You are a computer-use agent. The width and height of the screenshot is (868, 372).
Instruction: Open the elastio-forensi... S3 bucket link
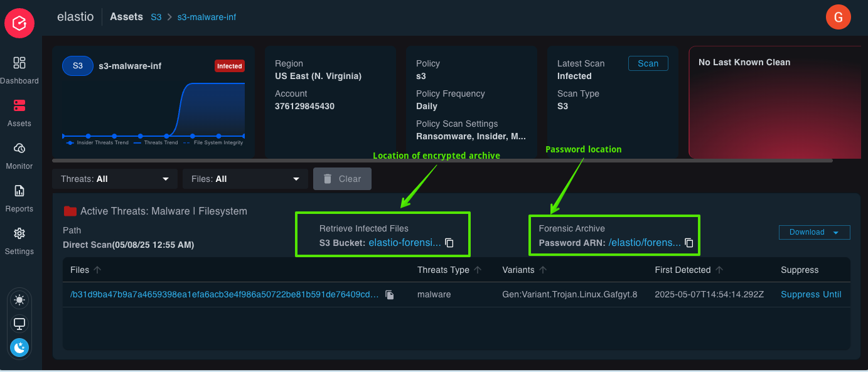404,243
